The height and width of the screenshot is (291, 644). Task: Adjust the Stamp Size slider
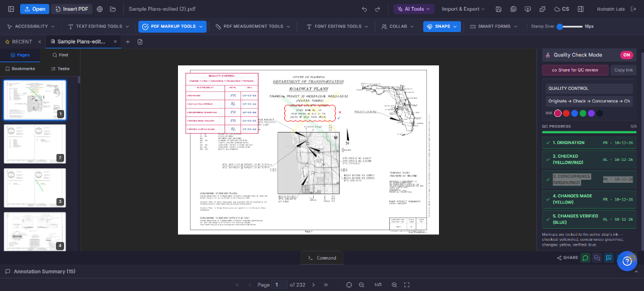click(x=570, y=26)
